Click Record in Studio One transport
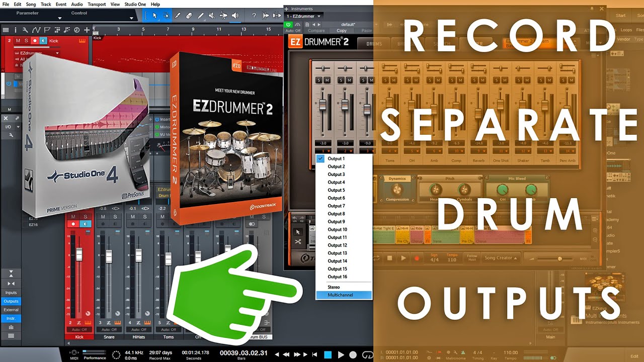Image resolution: width=644 pixels, height=362 pixels. tap(353, 355)
